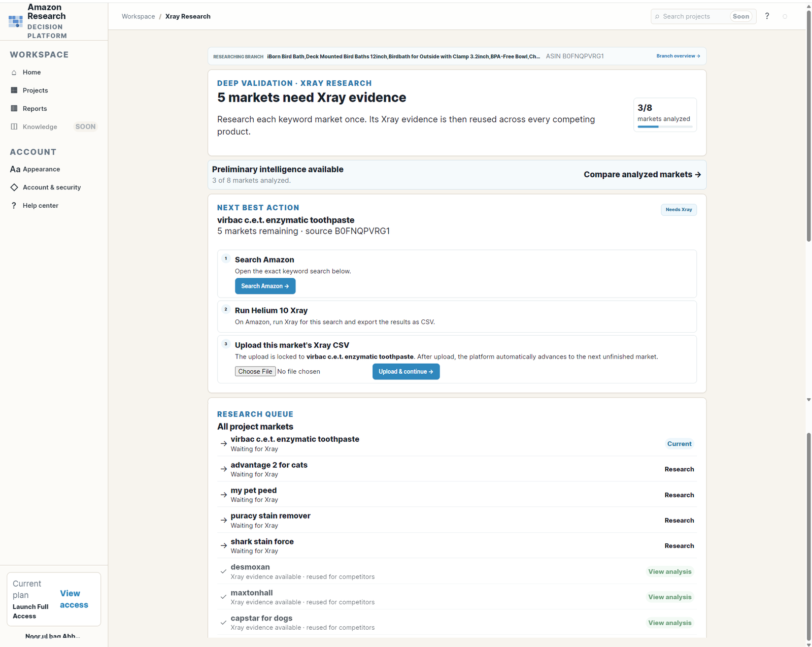Click Research for my pet peed
Screen dimensions: 812x647
click(x=679, y=495)
